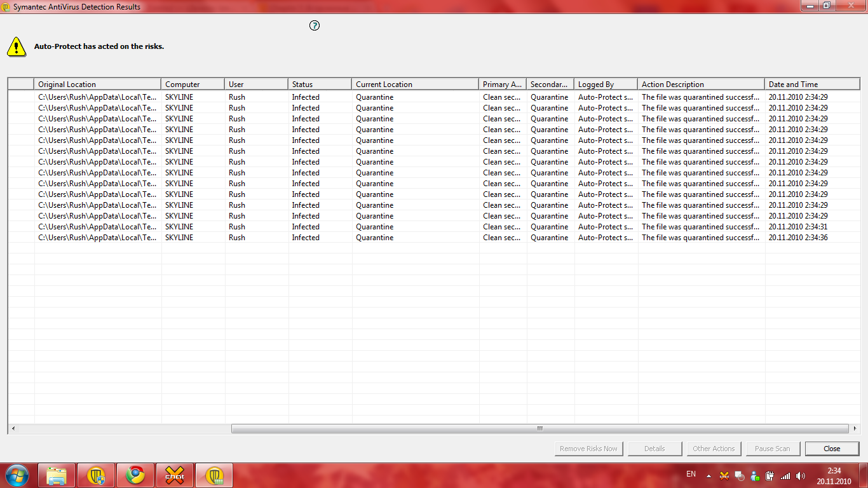Open the Action Center tray icon
This screenshot has width=868, height=488.
tap(740, 475)
